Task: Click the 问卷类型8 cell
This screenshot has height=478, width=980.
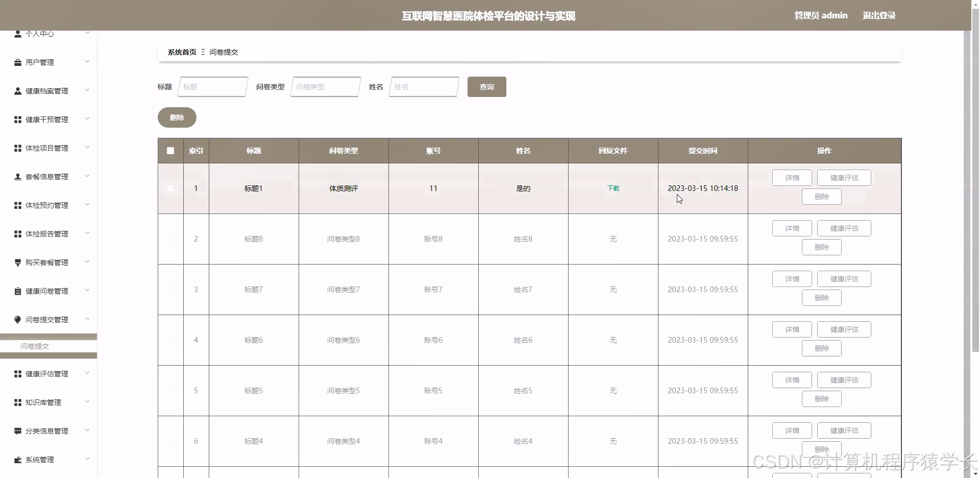Action: tap(344, 239)
